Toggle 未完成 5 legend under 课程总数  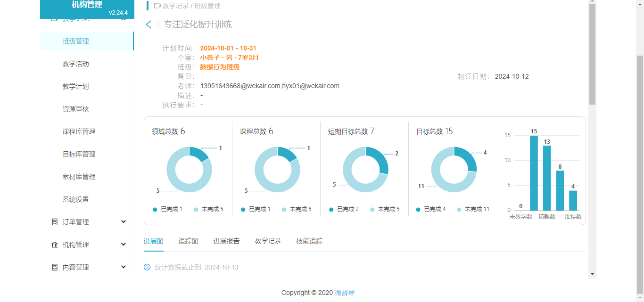pos(297,209)
